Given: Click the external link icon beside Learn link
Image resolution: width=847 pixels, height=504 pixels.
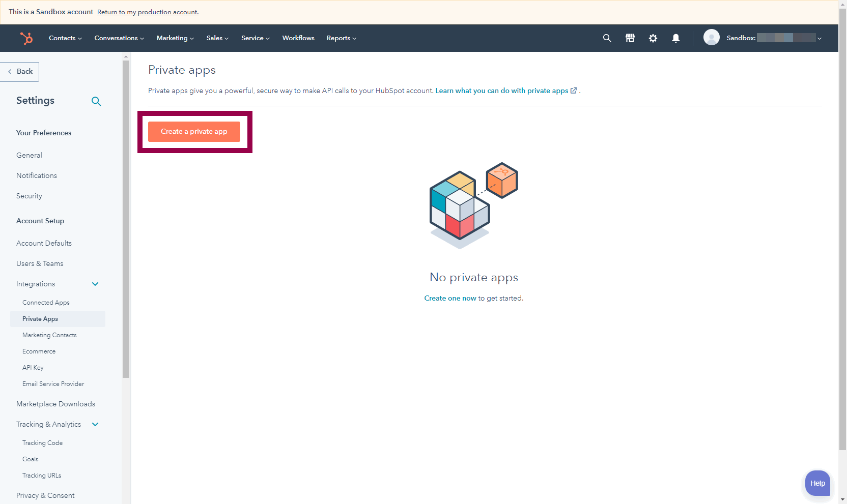Looking at the screenshot, I should [x=574, y=91].
